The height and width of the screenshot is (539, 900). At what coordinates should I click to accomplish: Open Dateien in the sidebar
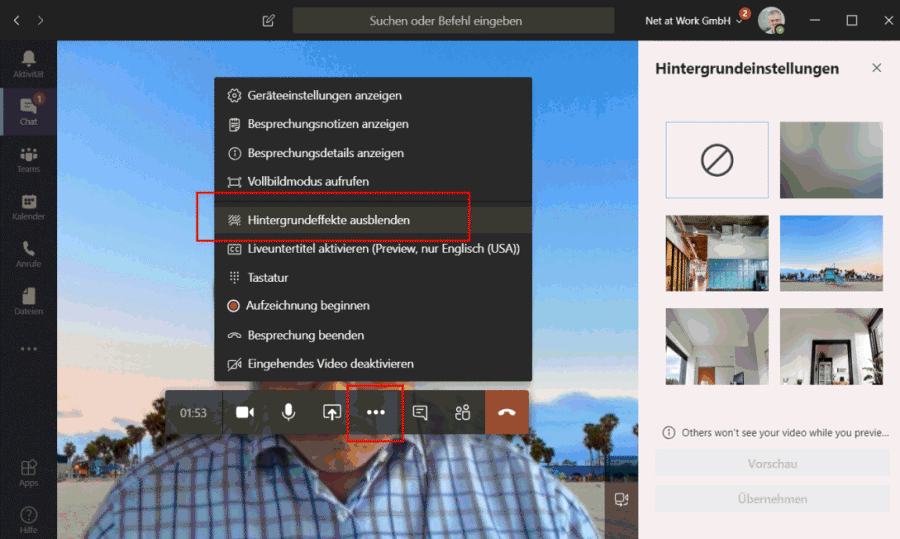[28, 301]
